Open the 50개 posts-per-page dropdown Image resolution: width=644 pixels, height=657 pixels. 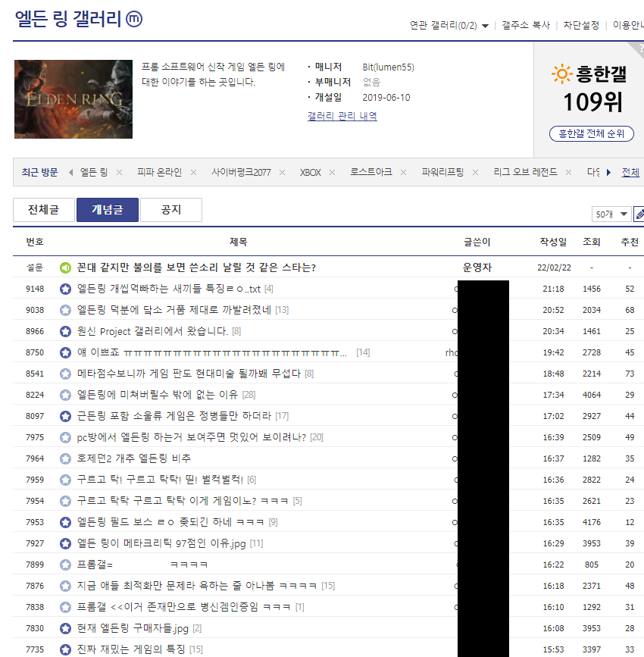pos(611,214)
